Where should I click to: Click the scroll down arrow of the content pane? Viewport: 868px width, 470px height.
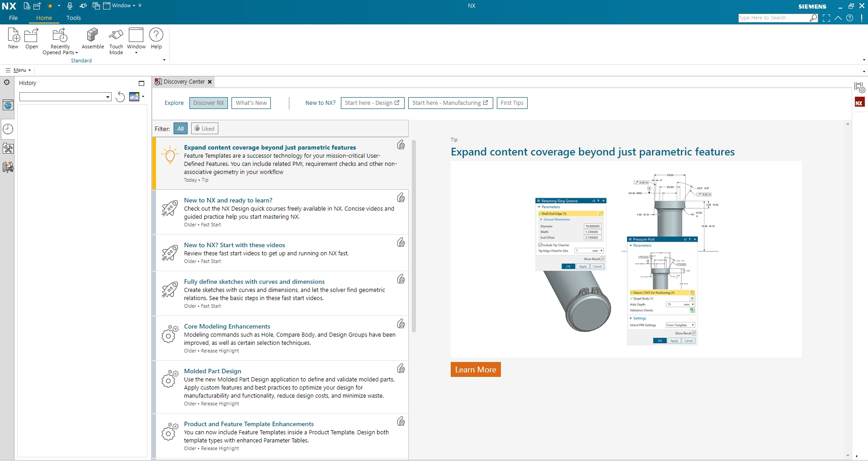[848, 456]
